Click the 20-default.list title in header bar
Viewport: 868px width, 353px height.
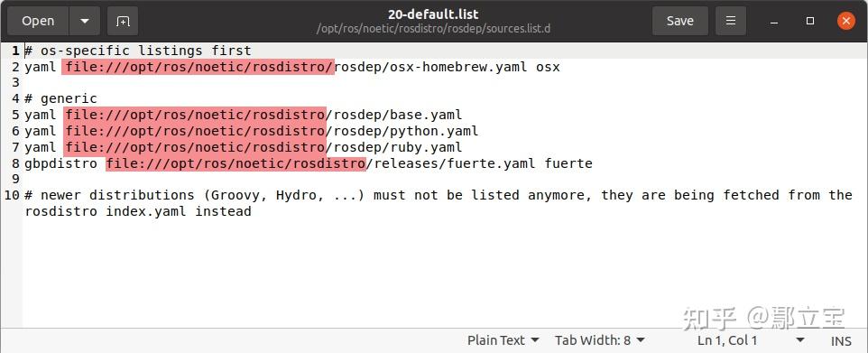(433, 14)
